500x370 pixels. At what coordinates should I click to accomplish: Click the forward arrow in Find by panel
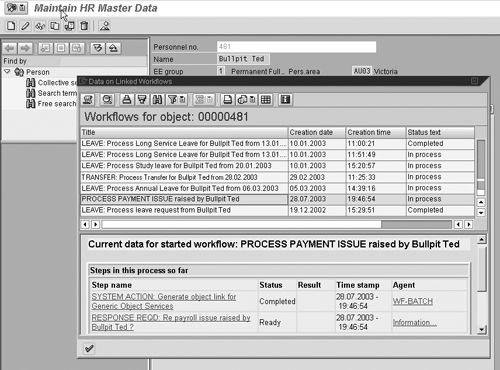click(x=25, y=48)
